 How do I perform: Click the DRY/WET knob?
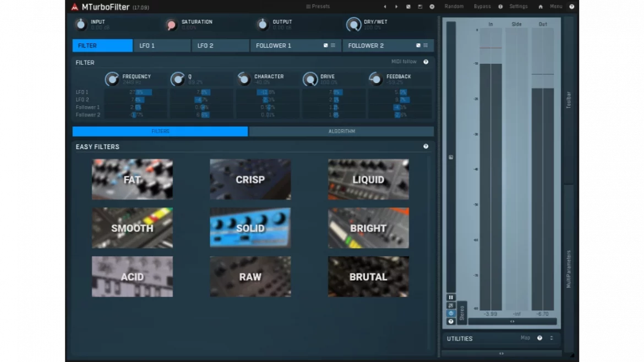(x=353, y=25)
